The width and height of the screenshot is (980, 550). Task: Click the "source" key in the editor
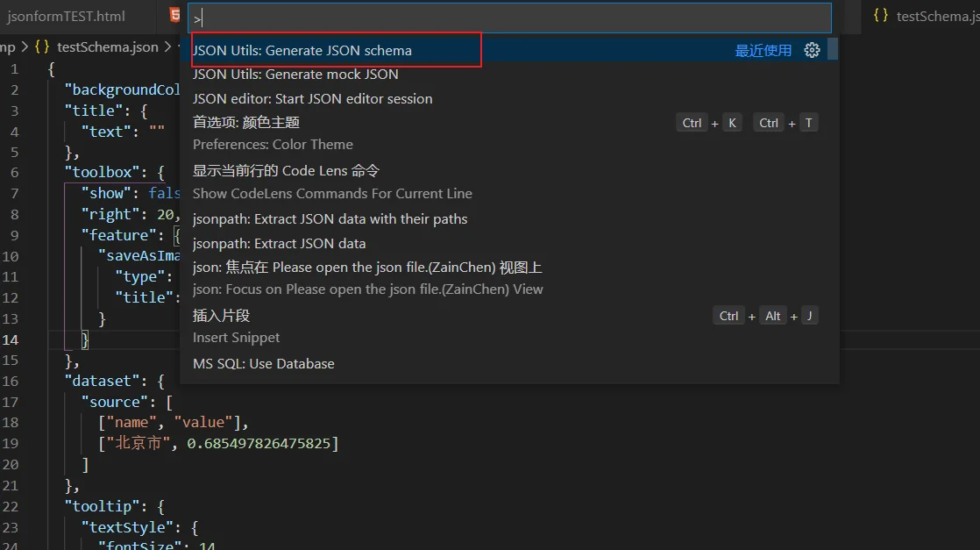[114, 402]
